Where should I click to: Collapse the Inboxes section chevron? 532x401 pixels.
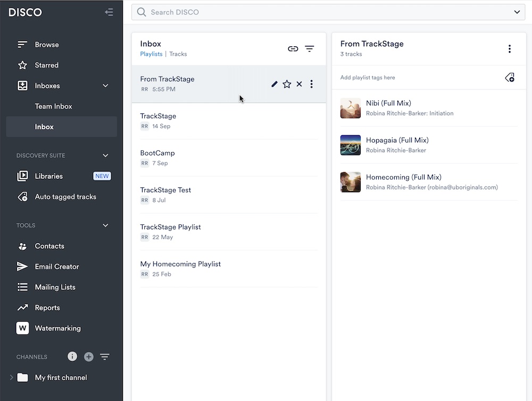105,86
